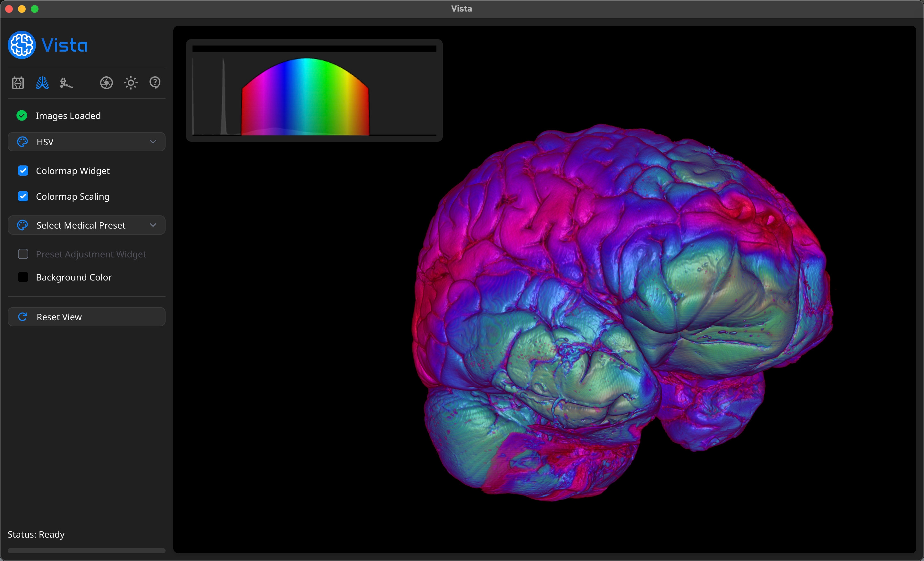The height and width of the screenshot is (561, 924).
Task: Open the HSV colormap dropdown
Action: click(x=87, y=142)
